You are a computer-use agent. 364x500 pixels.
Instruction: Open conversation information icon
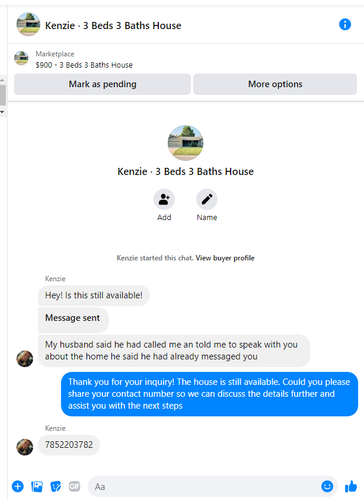[345, 24]
